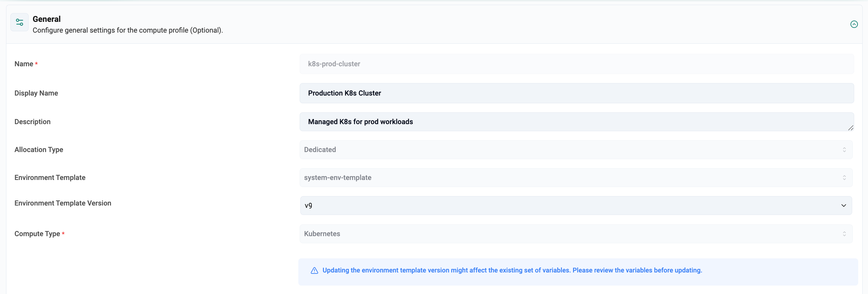The image size is (868, 294).
Task: Open the Compute Type dropdown showing Kubernetes
Action: (573, 234)
